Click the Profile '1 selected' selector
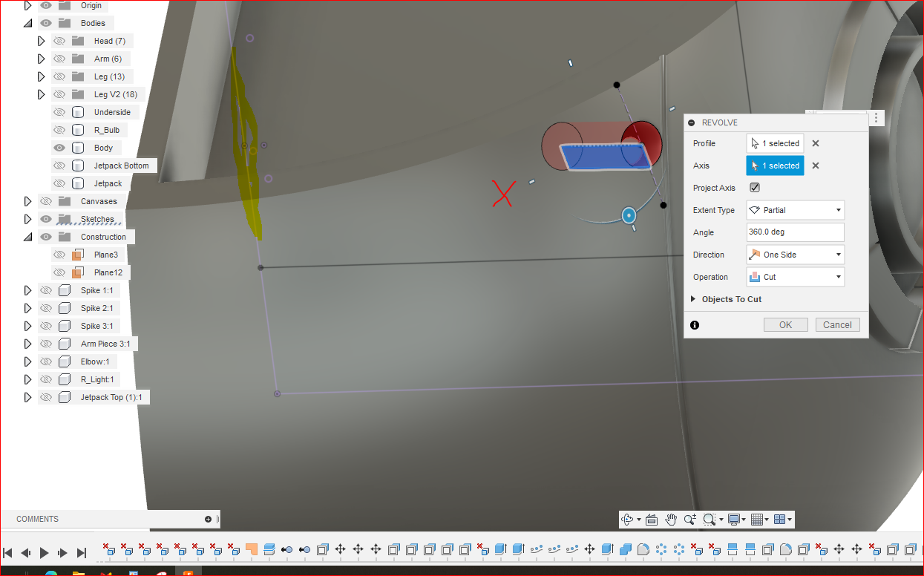Image resolution: width=924 pixels, height=576 pixels. [x=775, y=143]
